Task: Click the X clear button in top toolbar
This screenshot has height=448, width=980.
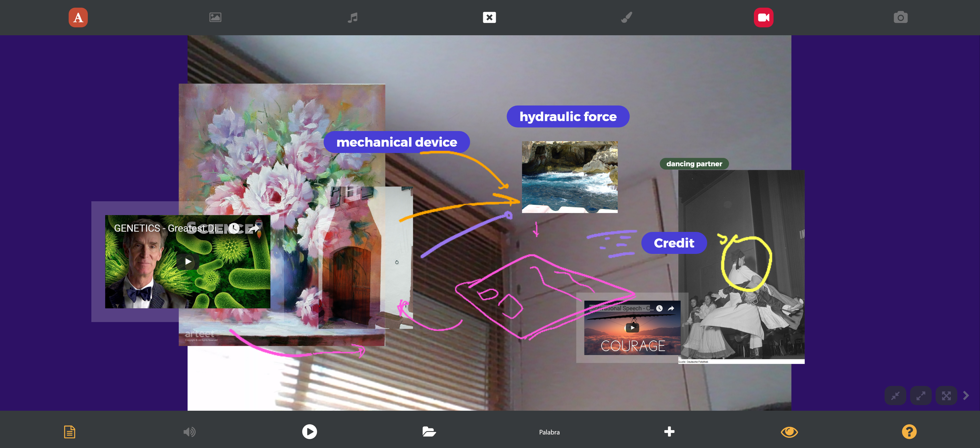Action: [489, 18]
